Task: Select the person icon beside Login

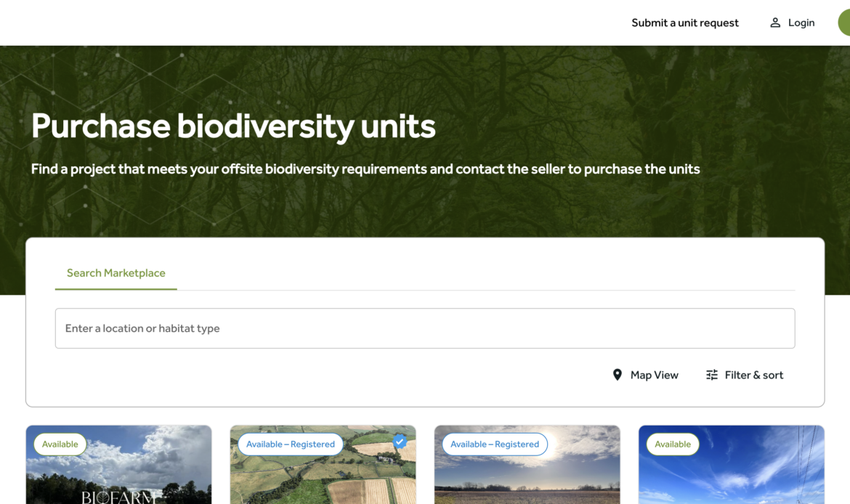Action: click(774, 23)
